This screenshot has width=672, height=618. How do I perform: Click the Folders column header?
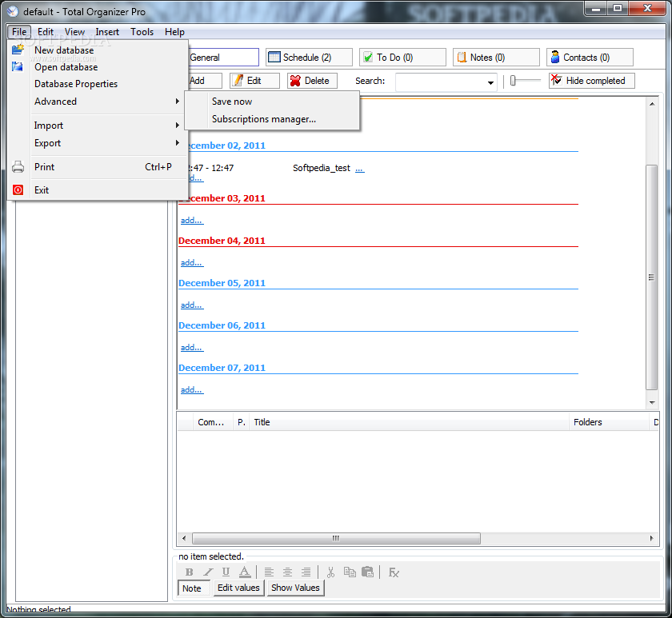pos(609,422)
